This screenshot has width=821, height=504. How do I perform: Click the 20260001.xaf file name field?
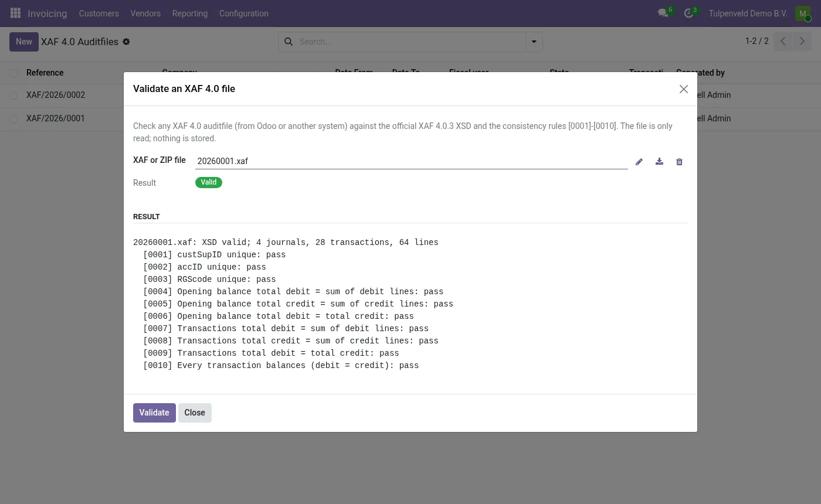coord(412,161)
